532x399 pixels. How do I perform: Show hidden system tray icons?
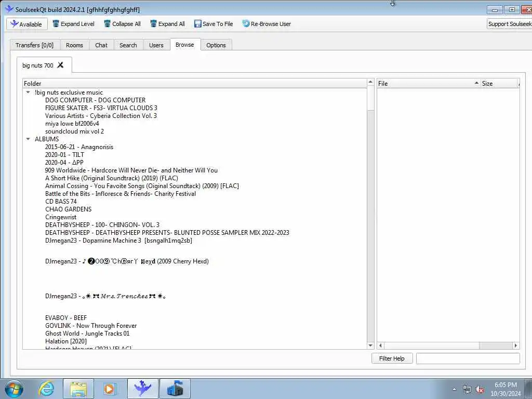pyautogui.click(x=454, y=389)
